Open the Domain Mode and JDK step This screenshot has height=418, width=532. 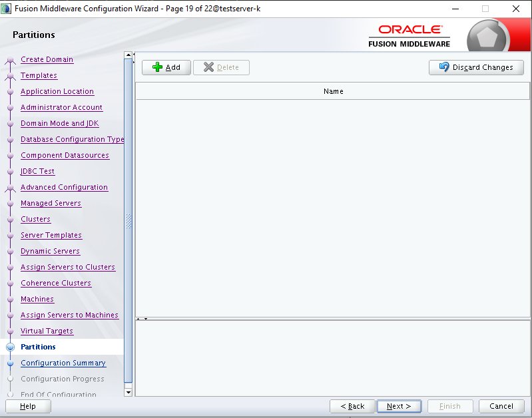pos(60,123)
